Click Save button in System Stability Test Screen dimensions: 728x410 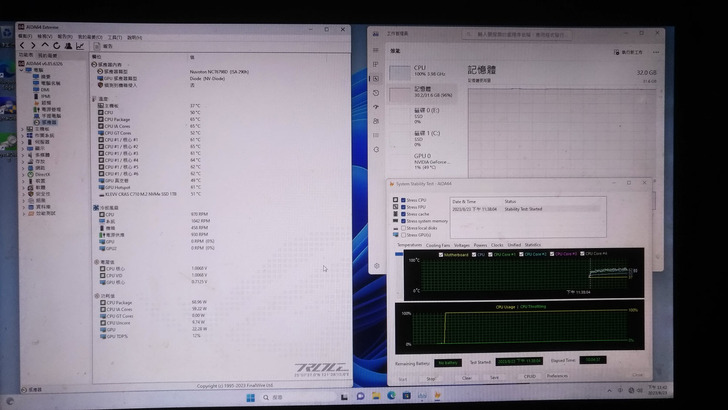(x=494, y=377)
